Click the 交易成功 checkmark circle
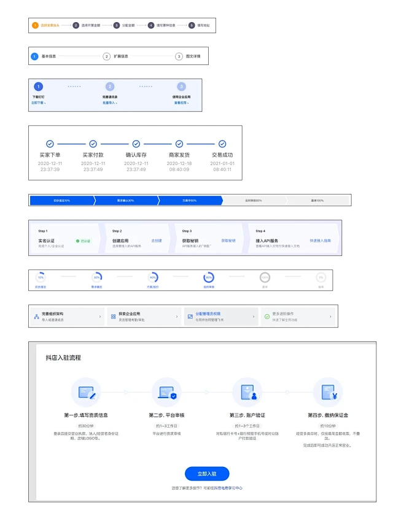The width and height of the screenshot is (404, 532). click(x=222, y=144)
